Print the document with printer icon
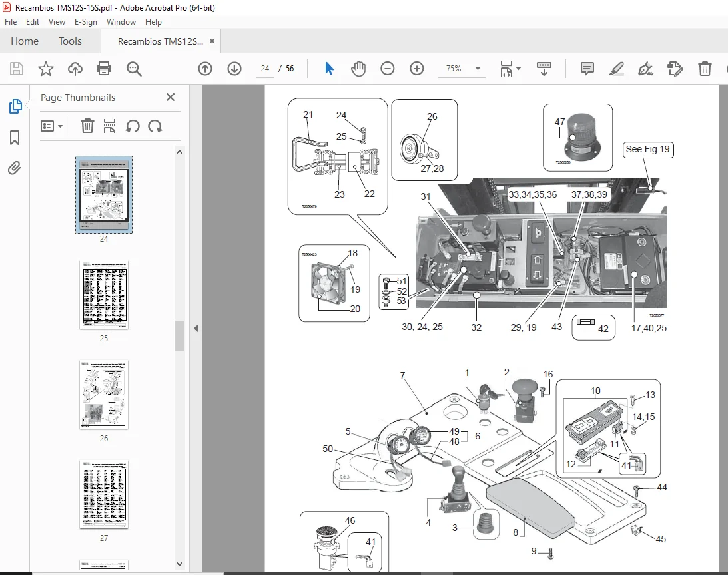Screen dimensions: 728x575 click(103, 69)
